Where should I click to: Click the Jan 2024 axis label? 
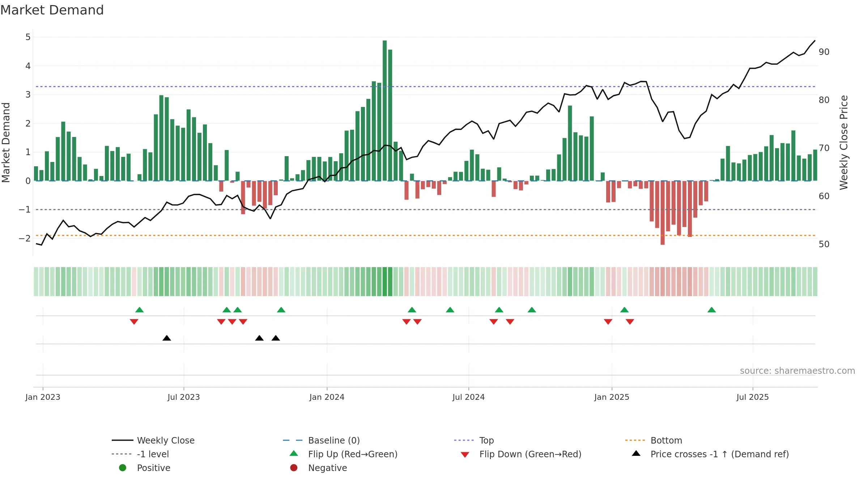pyautogui.click(x=327, y=397)
